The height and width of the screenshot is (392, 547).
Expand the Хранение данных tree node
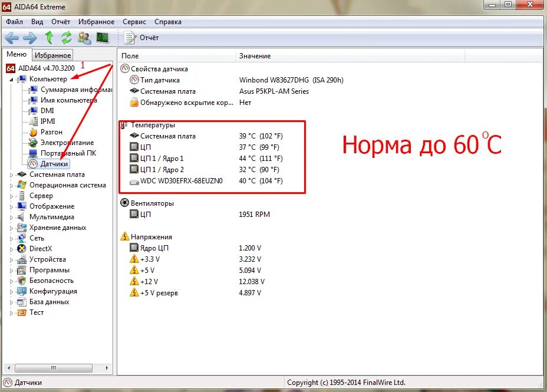11,228
